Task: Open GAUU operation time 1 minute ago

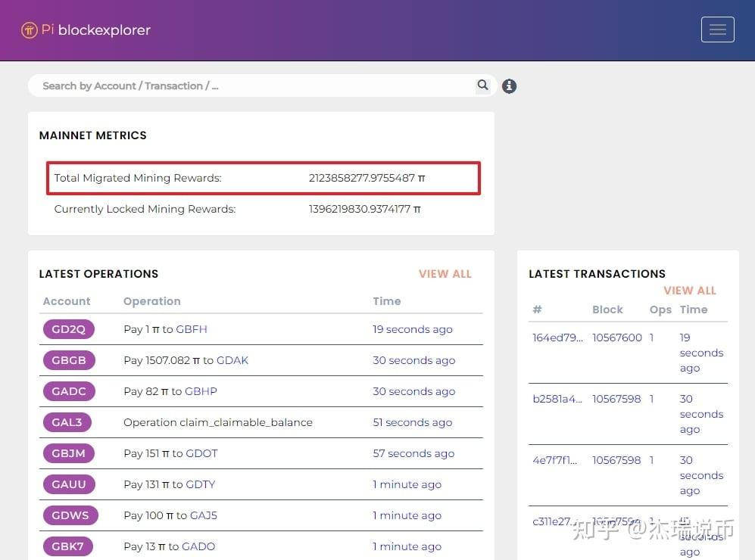Action: pyautogui.click(x=407, y=484)
